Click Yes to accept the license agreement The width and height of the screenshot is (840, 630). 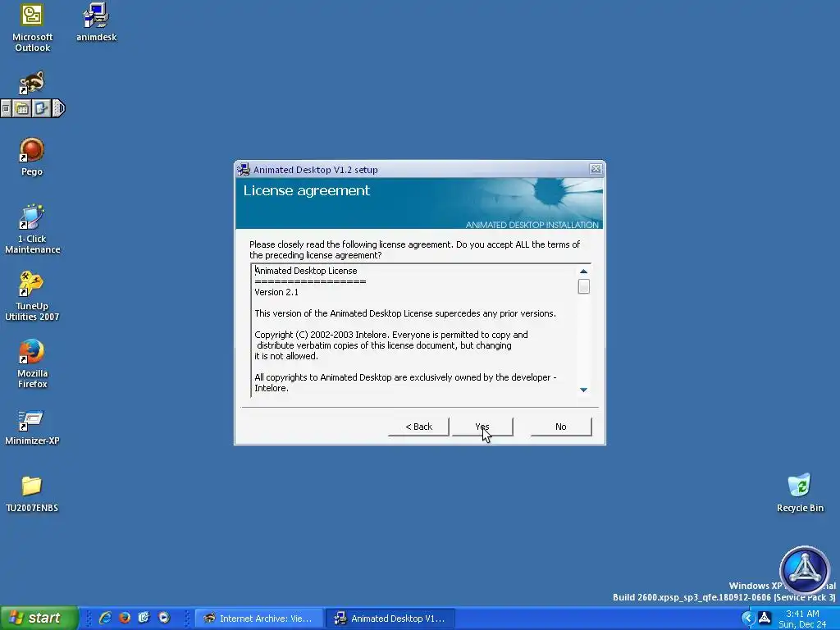482,427
